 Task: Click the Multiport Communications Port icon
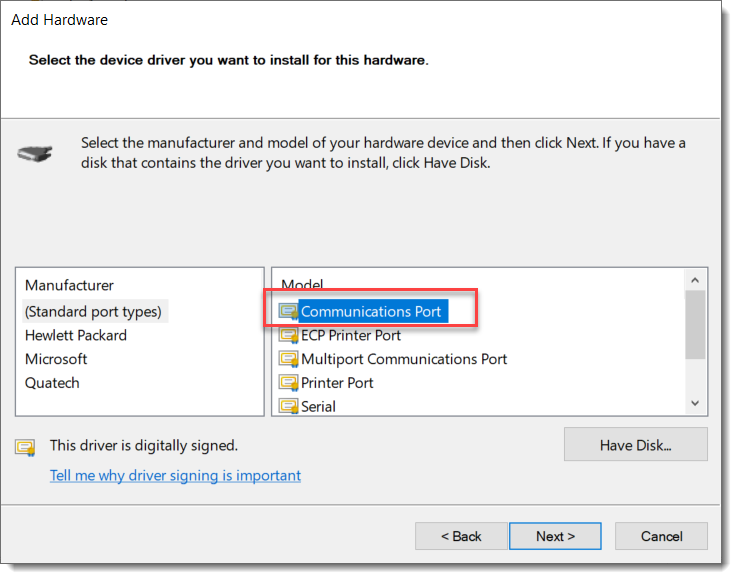click(288, 359)
